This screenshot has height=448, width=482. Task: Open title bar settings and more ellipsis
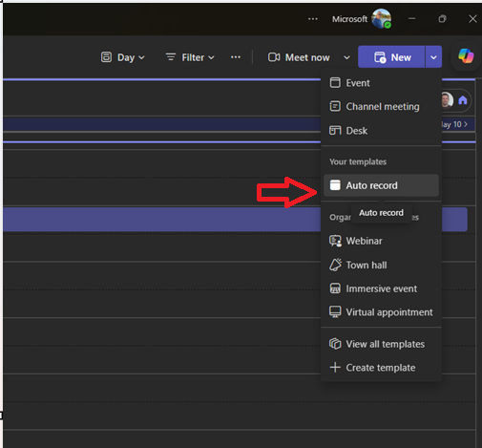click(313, 19)
